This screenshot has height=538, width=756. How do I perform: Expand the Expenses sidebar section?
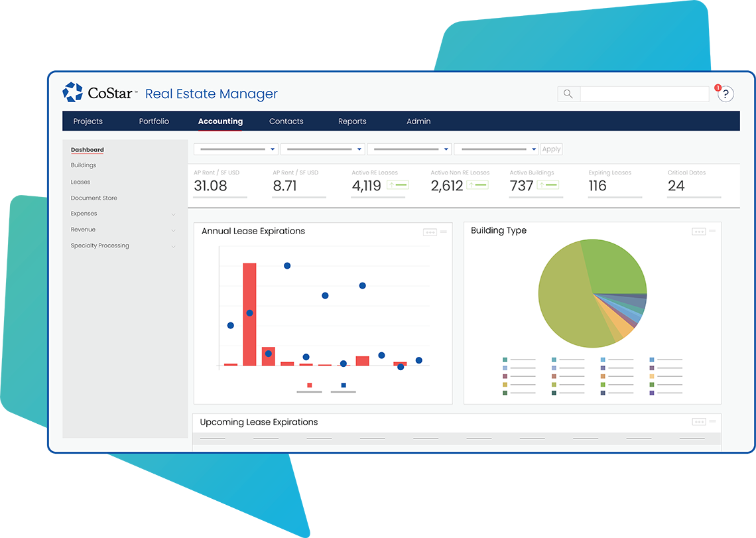173,214
